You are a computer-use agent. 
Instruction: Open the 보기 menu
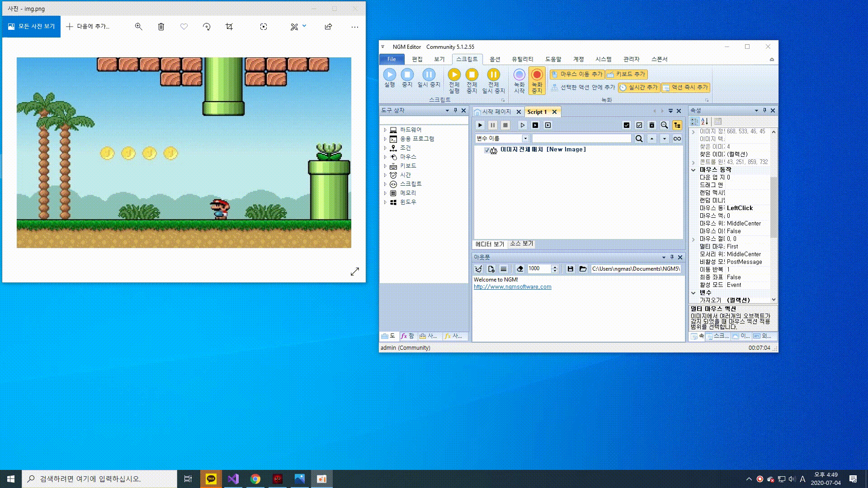point(439,59)
